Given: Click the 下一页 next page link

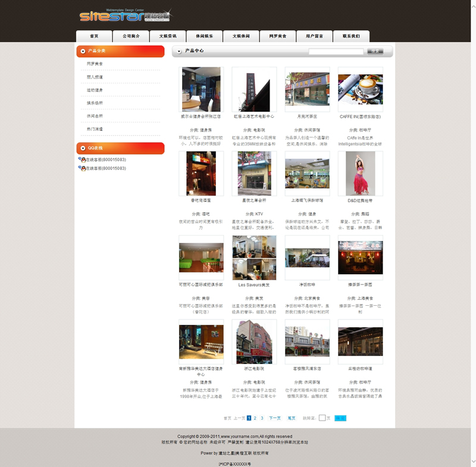Looking at the screenshot, I should point(274,418).
